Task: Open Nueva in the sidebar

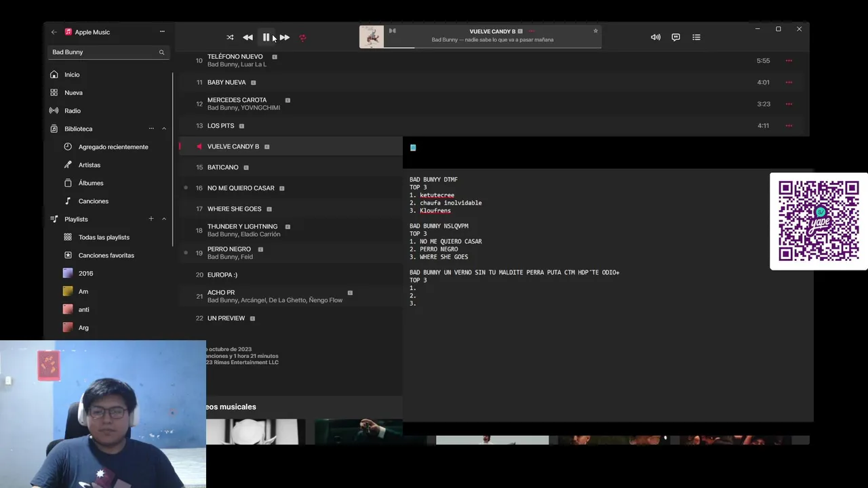Action: click(x=73, y=93)
